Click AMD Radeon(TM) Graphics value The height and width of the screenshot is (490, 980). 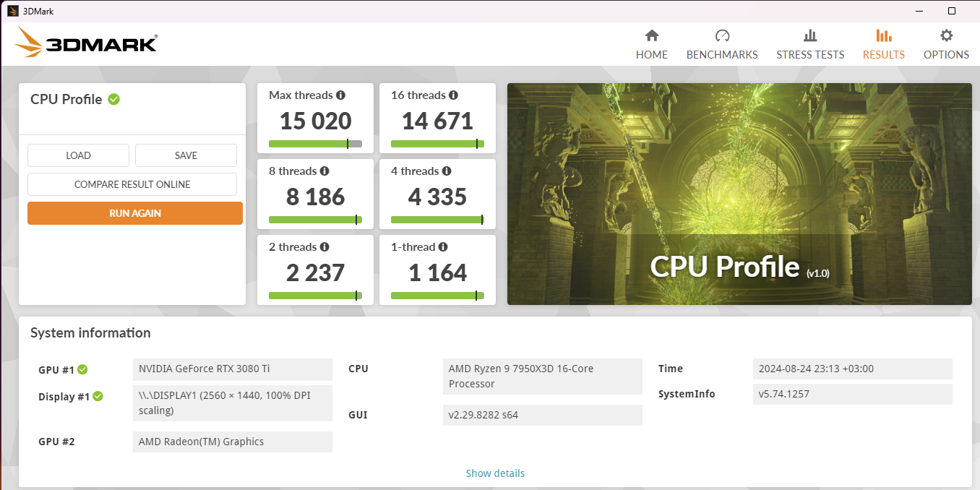(x=233, y=442)
